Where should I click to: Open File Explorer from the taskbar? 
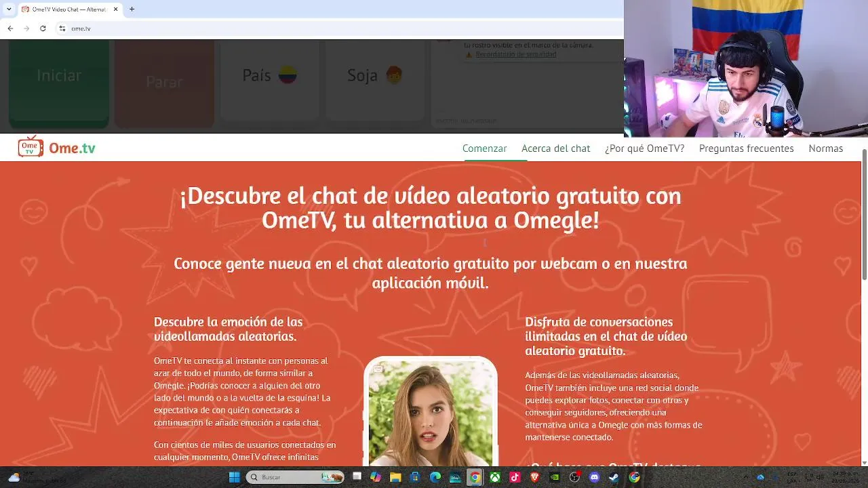[395, 477]
